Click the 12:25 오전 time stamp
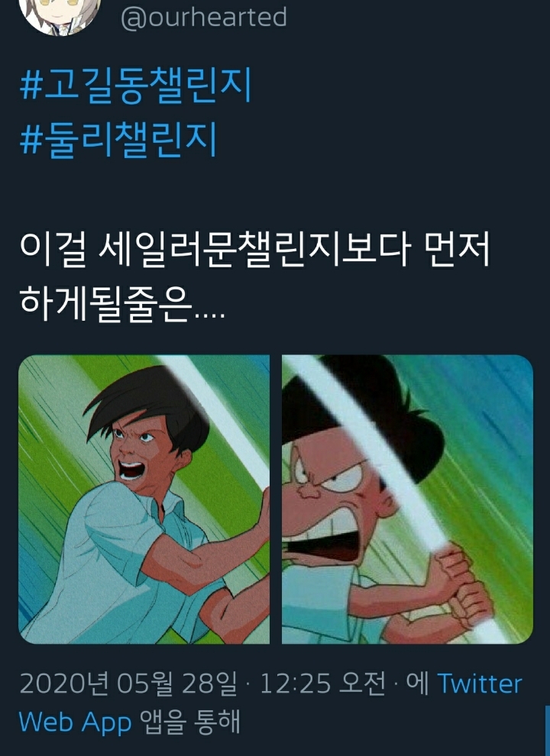Image resolution: width=550 pixels, height=756 pixels. 323,684
